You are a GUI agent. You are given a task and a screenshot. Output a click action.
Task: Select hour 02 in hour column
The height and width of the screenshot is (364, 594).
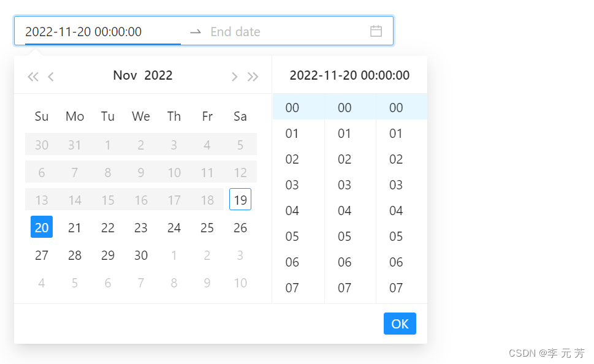point(292,159)
